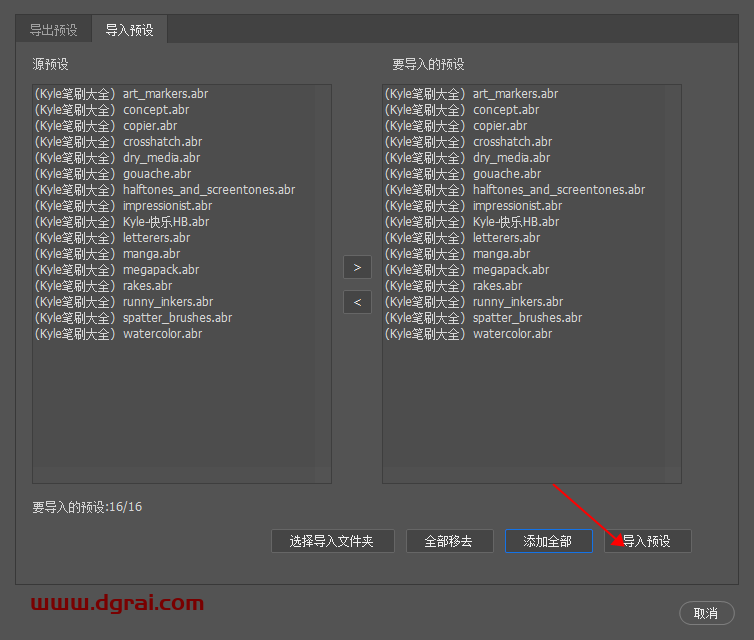This screenshot has height=640, width=754.
Task: Click the < move-left arrow button
Action: click(357, 302)
